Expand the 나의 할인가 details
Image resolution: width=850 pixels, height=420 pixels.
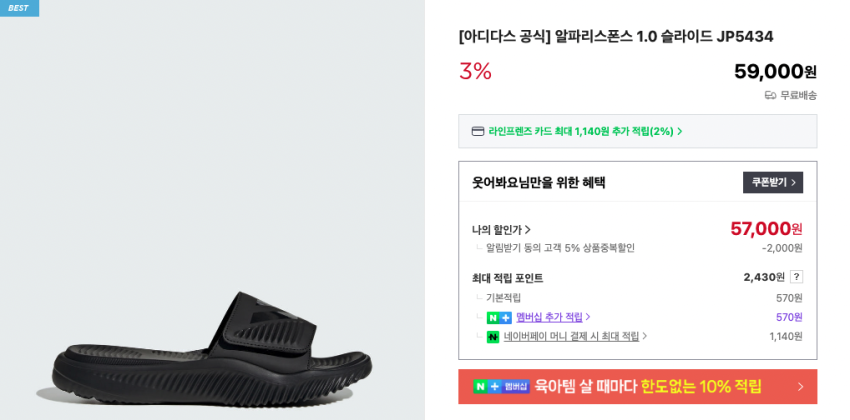pyautogui.click(x=528, y=230)
